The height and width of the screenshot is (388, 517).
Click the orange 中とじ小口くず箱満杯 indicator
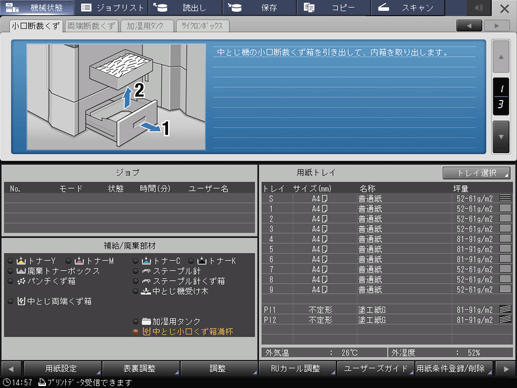pyautogui.click(x=136, y=332)
